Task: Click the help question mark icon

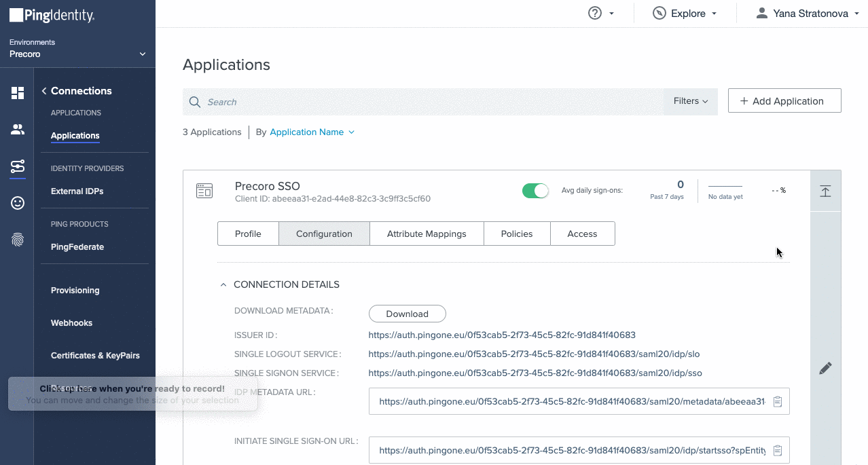Action: [595, 13]
